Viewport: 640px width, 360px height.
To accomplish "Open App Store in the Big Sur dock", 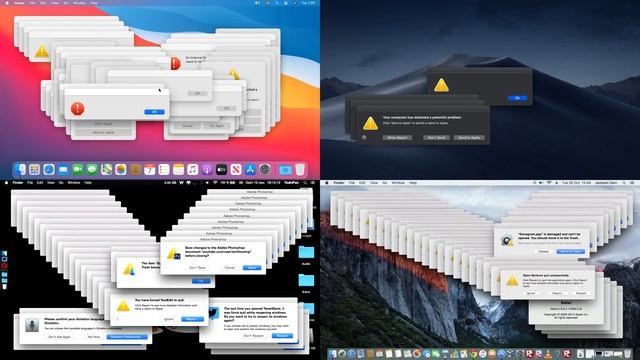I will coord(250,169).
